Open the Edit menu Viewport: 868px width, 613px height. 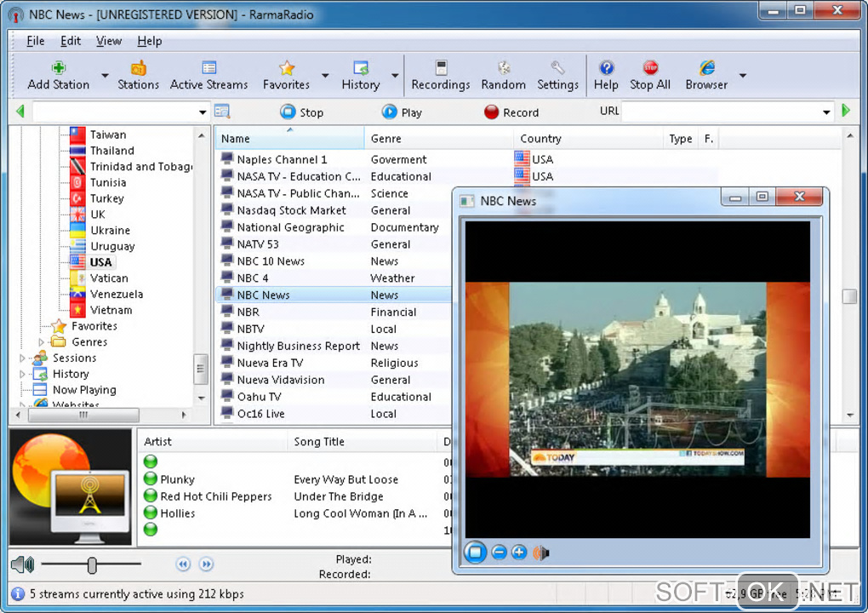[71, 41]
